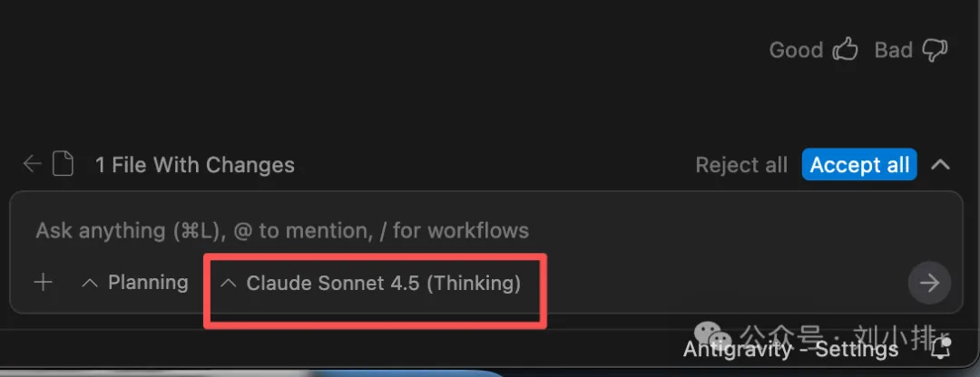Click the chevron next to Planning
The width and height of the screenshot is (980, 377).
[x=89, y=284]
